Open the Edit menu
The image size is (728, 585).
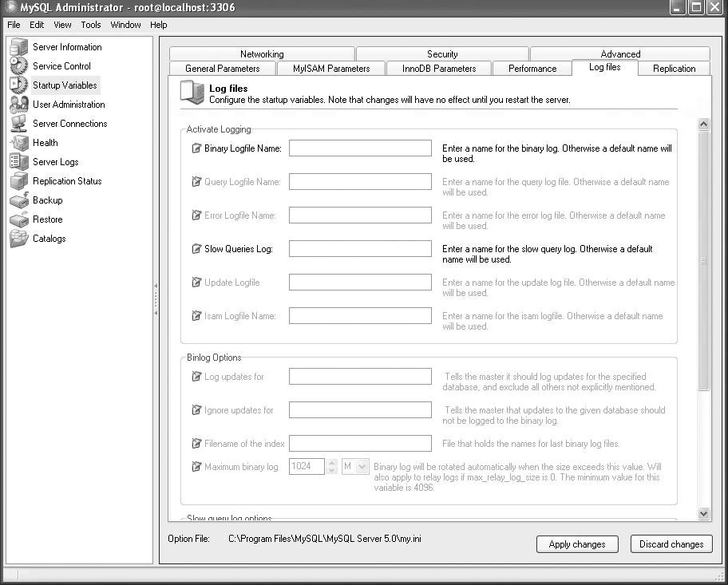(37, 25)
